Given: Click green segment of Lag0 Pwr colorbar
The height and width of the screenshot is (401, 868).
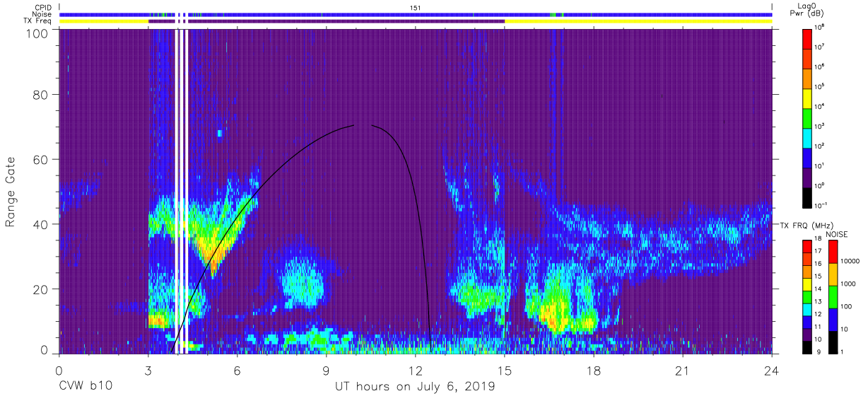Looking at the screenshot, I should (x=807, y=117).
